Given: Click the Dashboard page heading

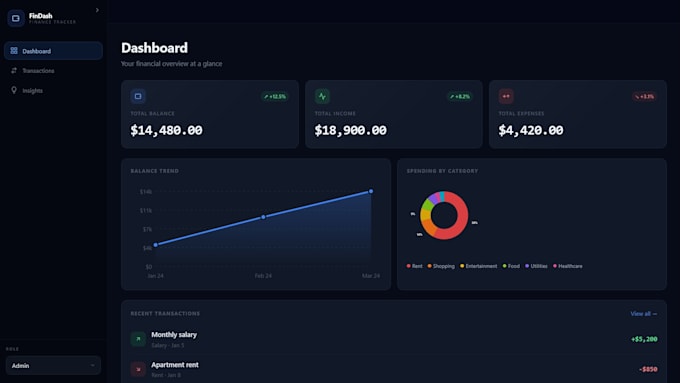Looking at the screenshot, I should [x=154, y=48].
